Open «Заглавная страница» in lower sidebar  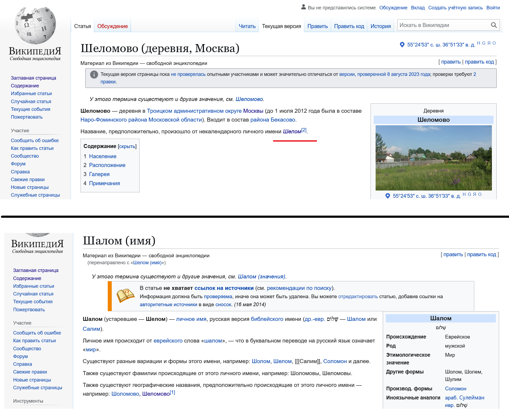[36, 270]
